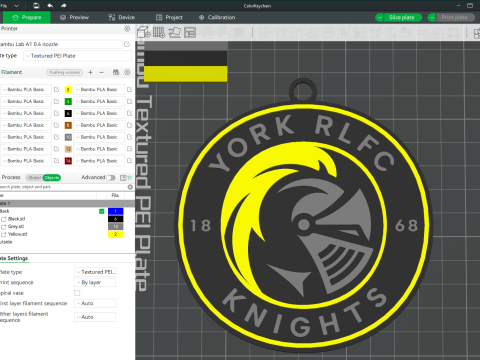This screenshot has height=360, width=480.
Task: Add a filament with plus button
Action: coord(90,72)
